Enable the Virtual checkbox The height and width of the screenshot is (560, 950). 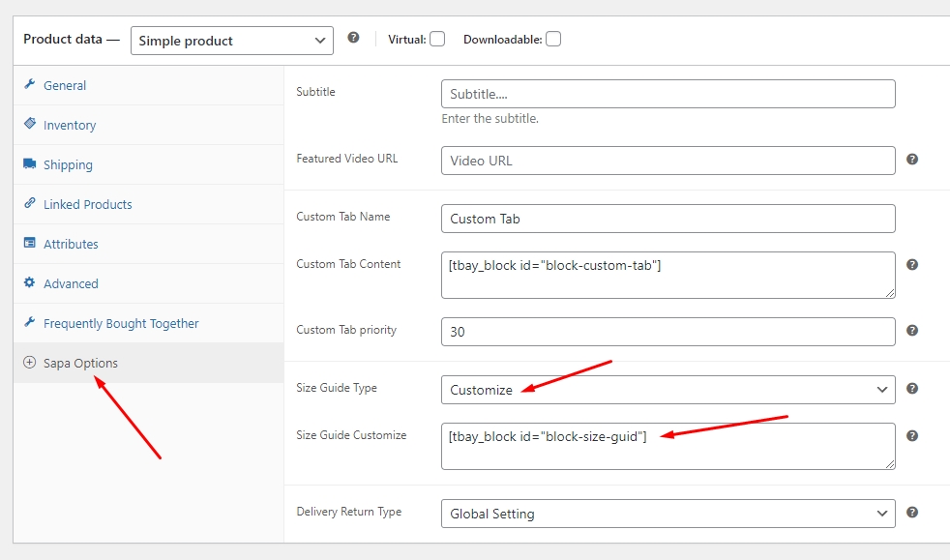(437, 40)
